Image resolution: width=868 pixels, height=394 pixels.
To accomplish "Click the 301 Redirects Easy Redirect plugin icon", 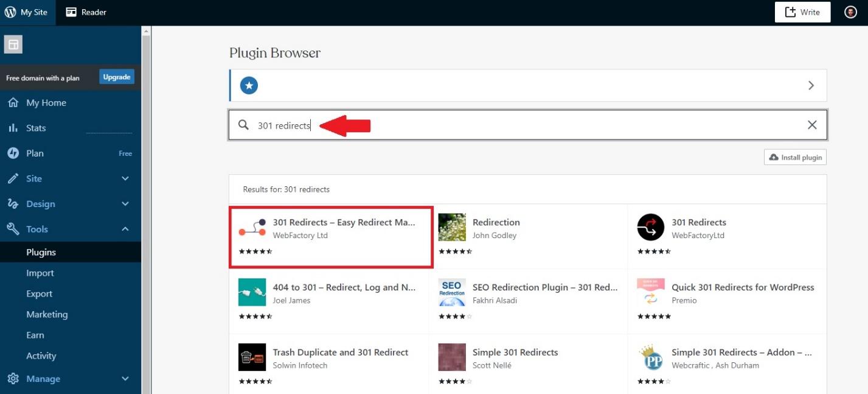I will tap(252, 227).
